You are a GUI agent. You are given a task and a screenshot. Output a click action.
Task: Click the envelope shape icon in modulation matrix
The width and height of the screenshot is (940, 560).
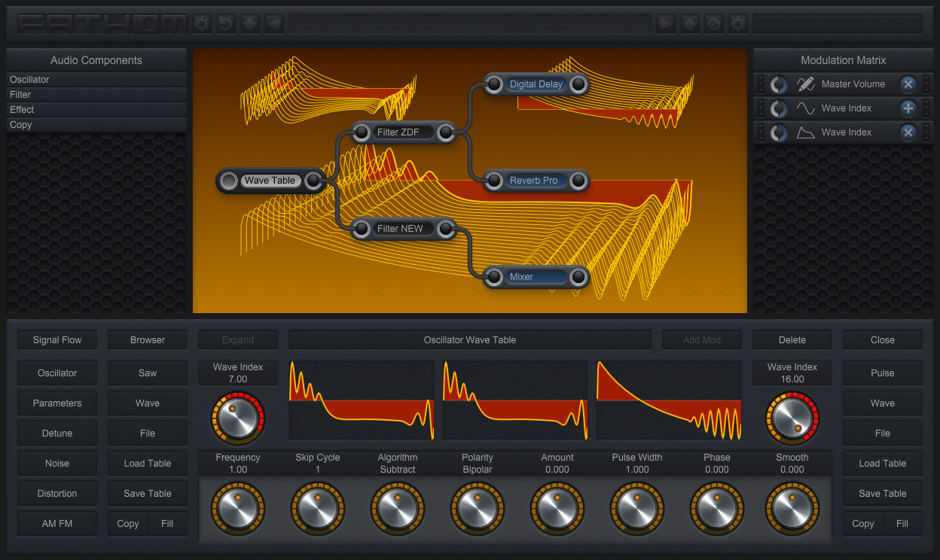coord(806,132)
